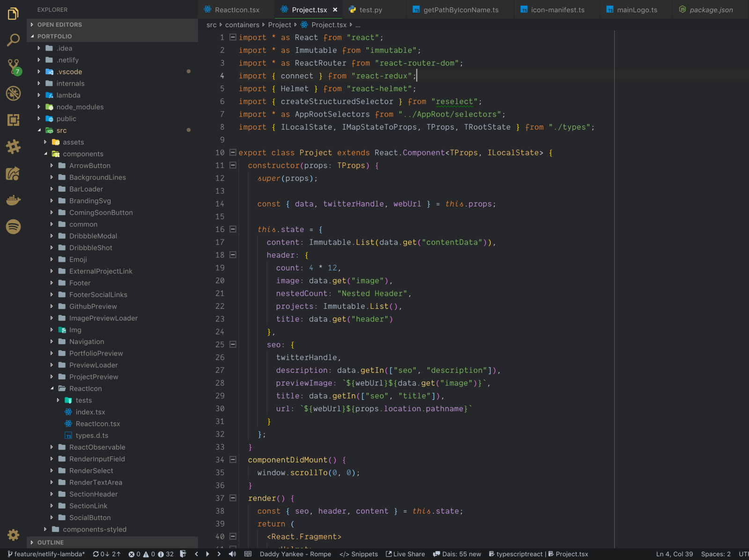Expand the OPEN EDITORS section
This screenshot has width=749, height=560.
[112, 24]
